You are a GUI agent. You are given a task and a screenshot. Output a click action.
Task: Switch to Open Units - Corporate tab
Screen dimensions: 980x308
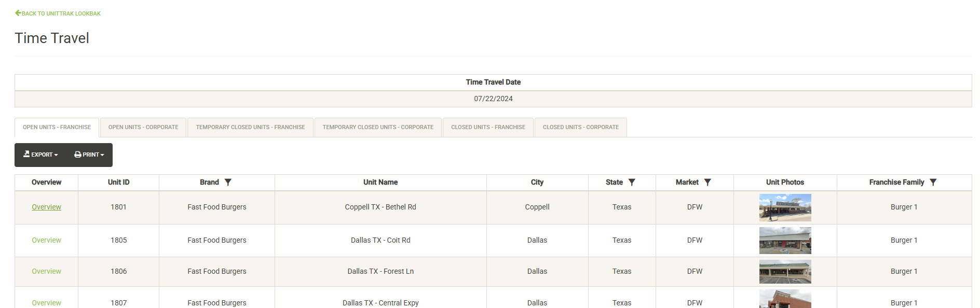(x=143, y=128)
